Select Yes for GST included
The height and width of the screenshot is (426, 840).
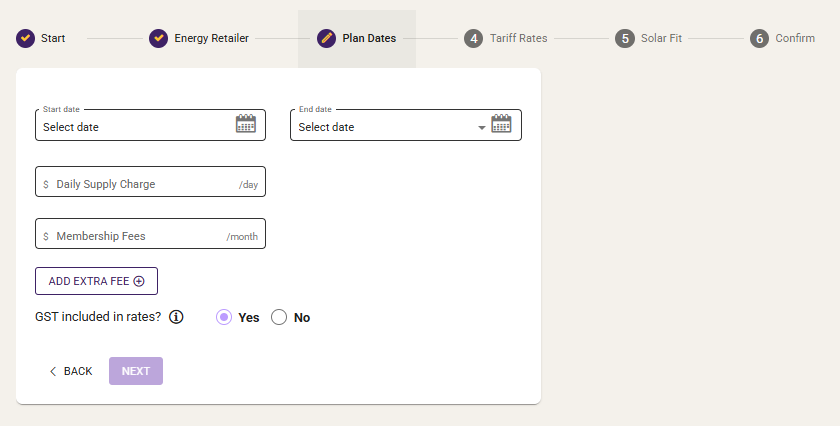tap(224, 317)
